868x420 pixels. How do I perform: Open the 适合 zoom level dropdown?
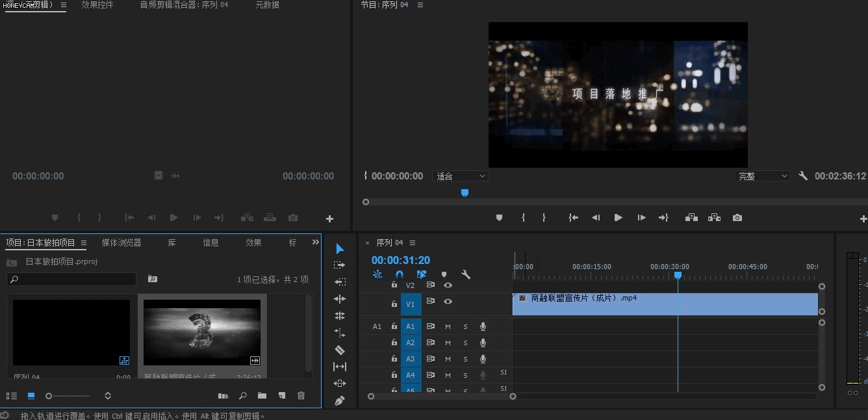pos(460,176)
